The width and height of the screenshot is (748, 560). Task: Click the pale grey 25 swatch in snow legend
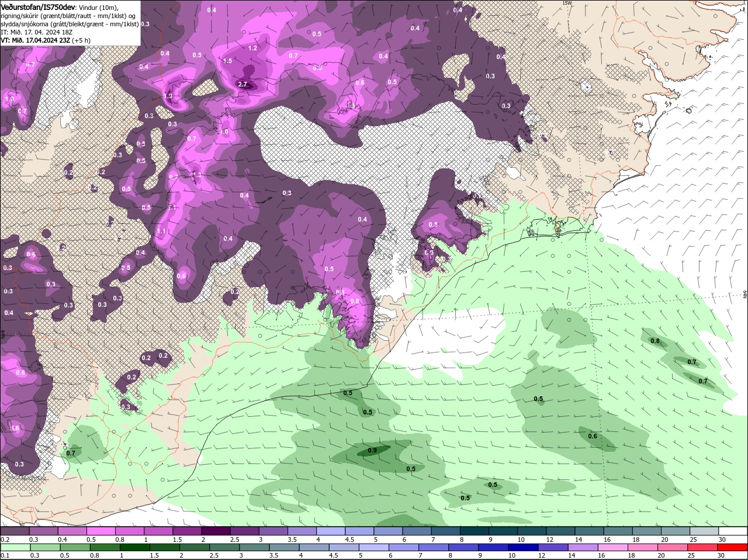pos(704,531)
